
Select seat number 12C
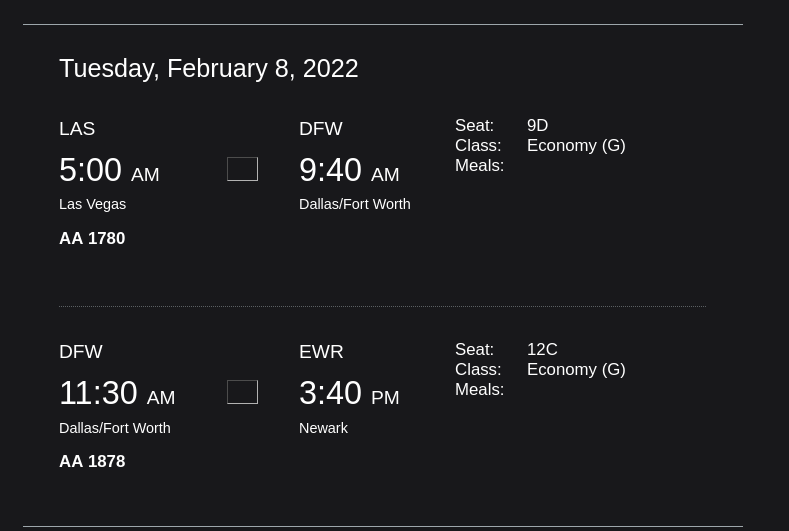542,349
